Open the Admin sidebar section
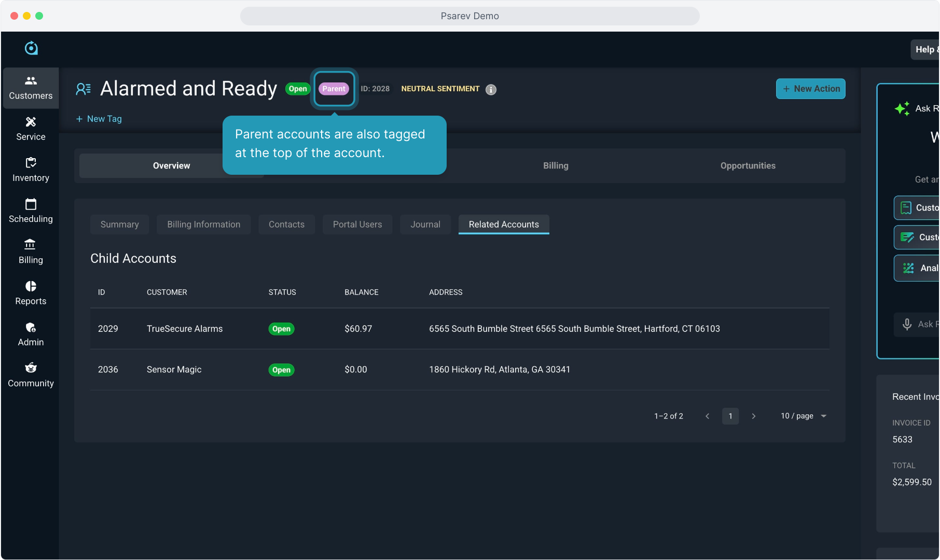This screenshot has width=940, height=560. coord(31,334)
